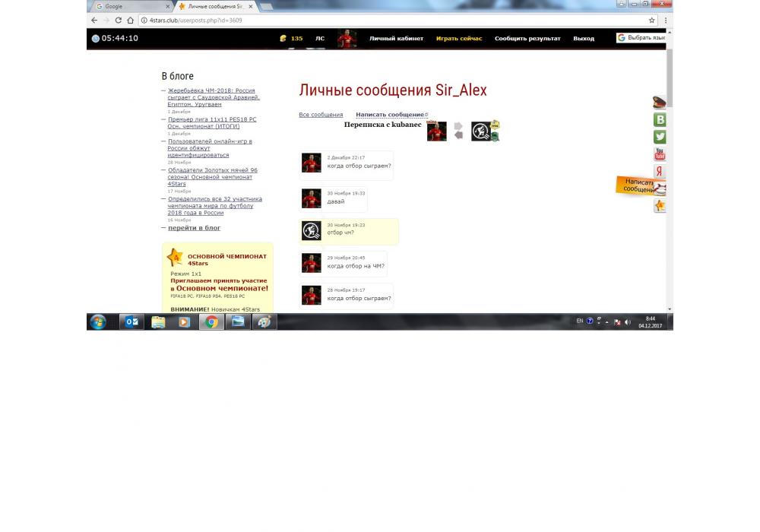
Task: Close the Личные сообщения tab
Action: (251, 6)
